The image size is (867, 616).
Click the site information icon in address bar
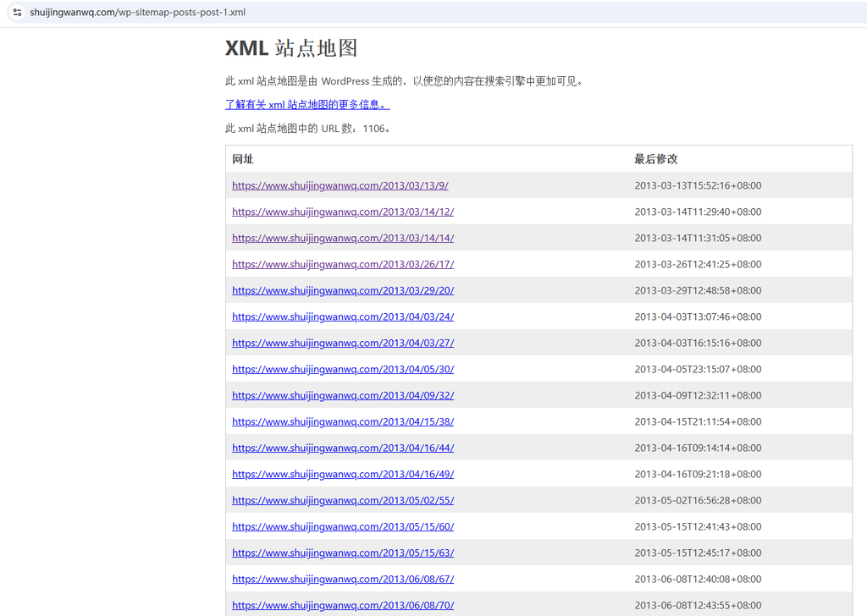coord(17,12)
